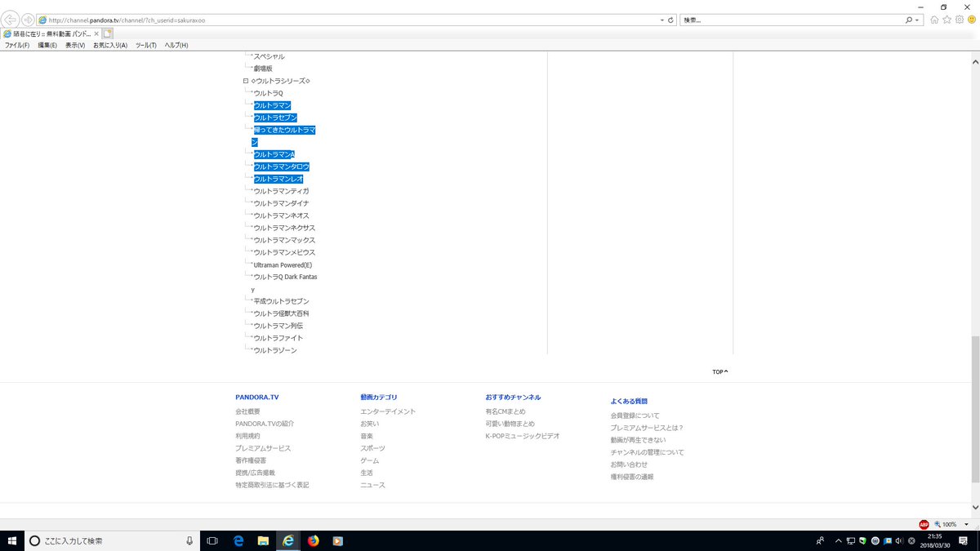Open ウルトラマンメビウス category

point(284,252)
